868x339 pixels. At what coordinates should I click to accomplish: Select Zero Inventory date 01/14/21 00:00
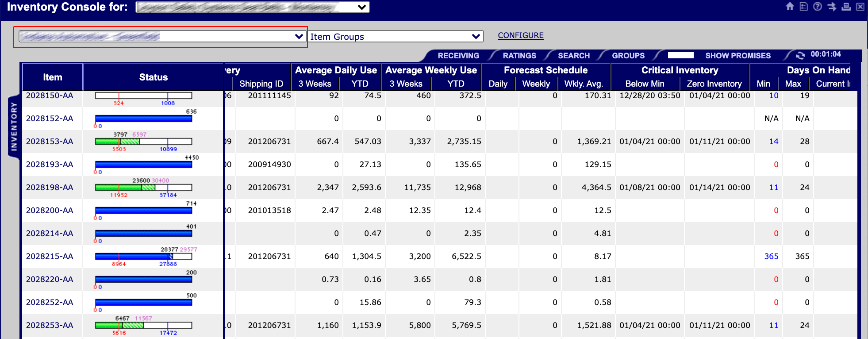[720, 187]
